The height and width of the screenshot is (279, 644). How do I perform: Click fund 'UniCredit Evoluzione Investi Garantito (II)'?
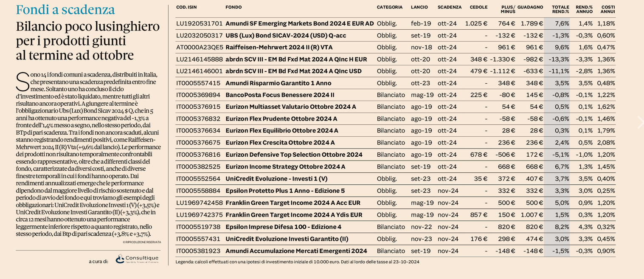coord(287,239)
